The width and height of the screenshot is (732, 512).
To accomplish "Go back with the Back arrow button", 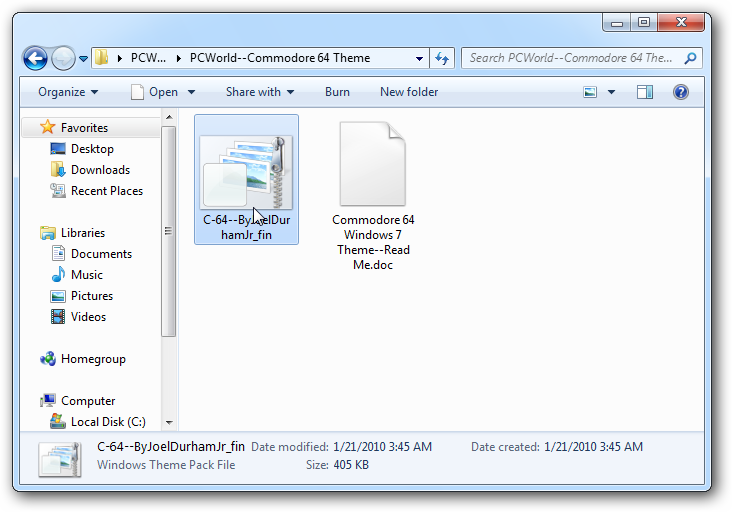I will coord(35,58).
